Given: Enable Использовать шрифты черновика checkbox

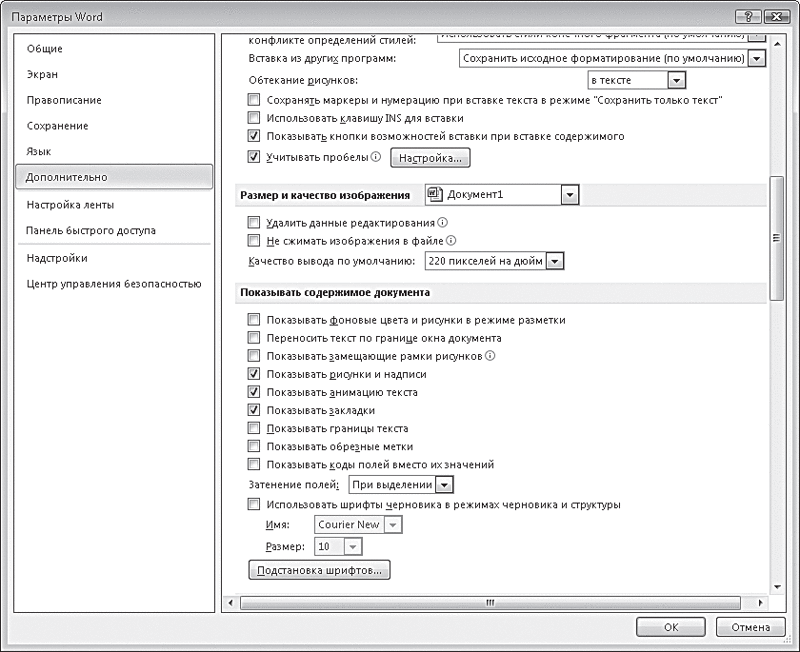Looking at the screenshot, I should [x=254, y=505].
